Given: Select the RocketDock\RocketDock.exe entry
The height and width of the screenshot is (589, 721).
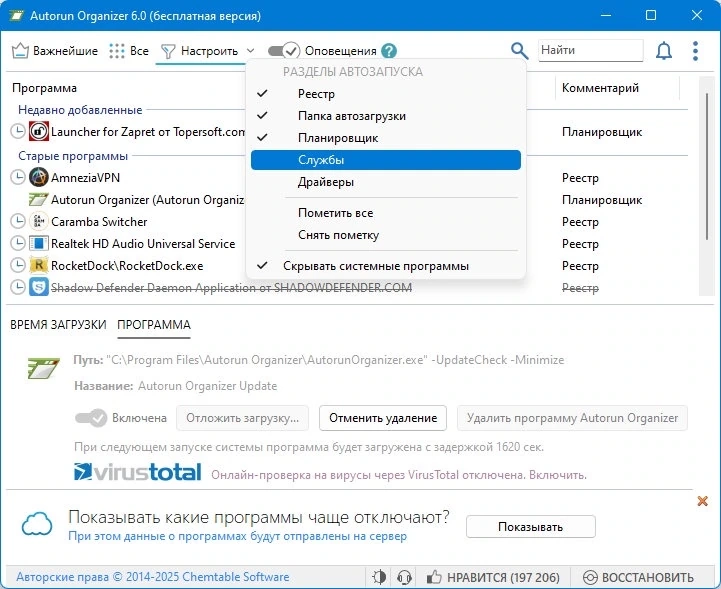Looking at the screenshot, I should [127, 266].
